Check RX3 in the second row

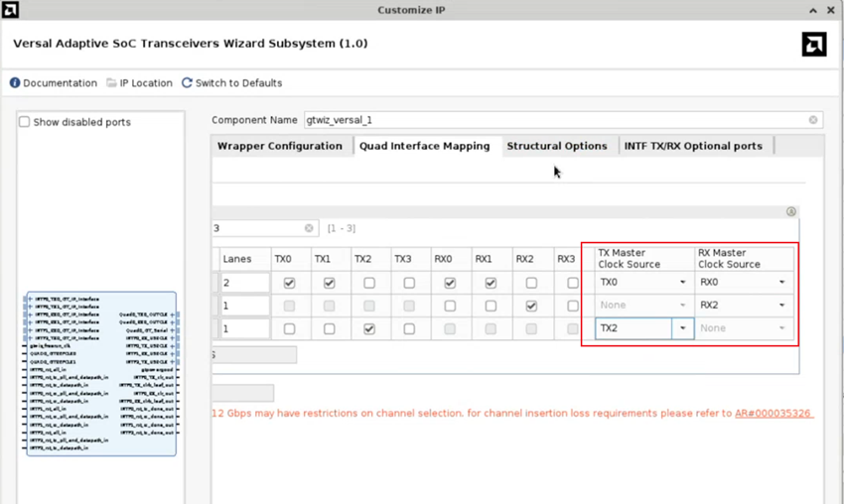tap(573, 306)
